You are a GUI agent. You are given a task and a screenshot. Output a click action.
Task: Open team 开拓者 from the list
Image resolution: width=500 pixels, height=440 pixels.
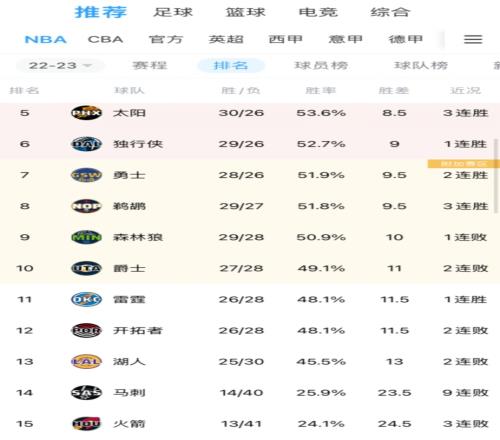(x=138, y=331)
